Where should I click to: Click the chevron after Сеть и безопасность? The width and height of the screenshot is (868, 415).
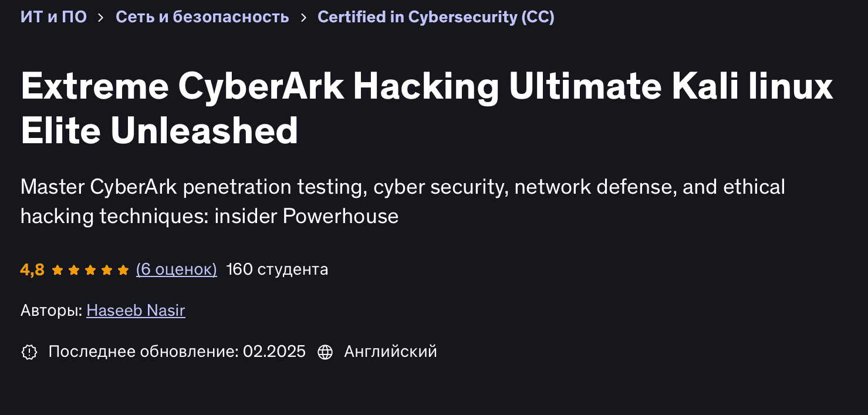pos(303,17)
